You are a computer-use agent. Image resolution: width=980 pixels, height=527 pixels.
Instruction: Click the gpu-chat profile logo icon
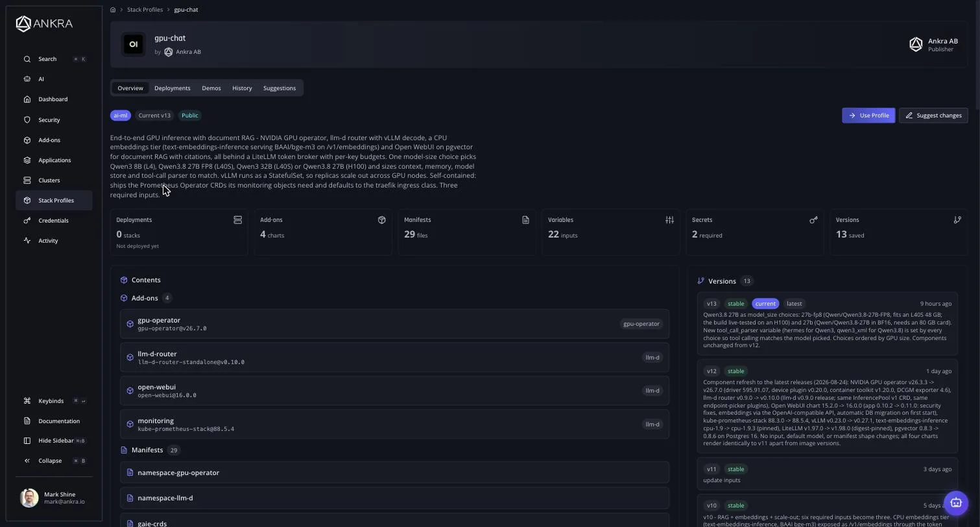point(134,45)
